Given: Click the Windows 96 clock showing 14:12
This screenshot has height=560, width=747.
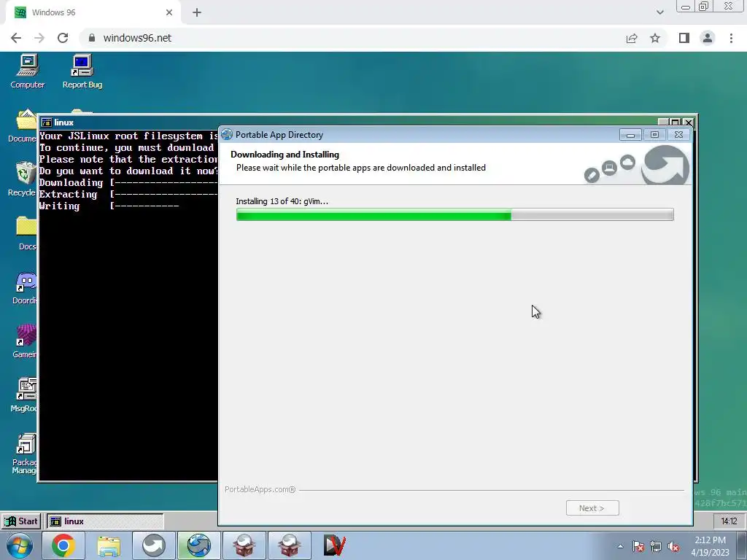Looking at the screenshot, I should pyautogui.click(x=729, y=521).
